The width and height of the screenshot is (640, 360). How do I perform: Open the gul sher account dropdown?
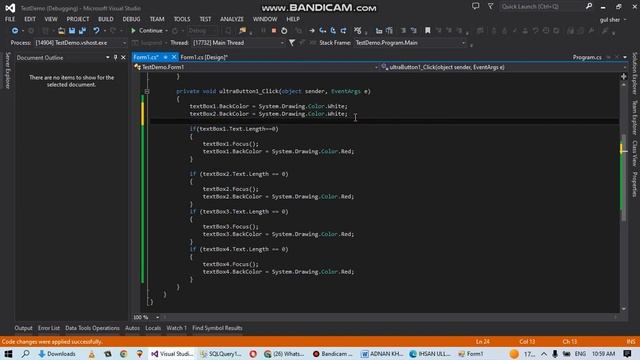click(x=613, y=20)
